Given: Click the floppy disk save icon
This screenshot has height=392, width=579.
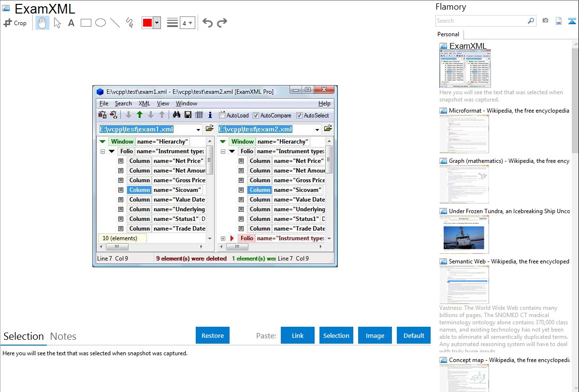Looking at the screenshot, I should 188,115.
